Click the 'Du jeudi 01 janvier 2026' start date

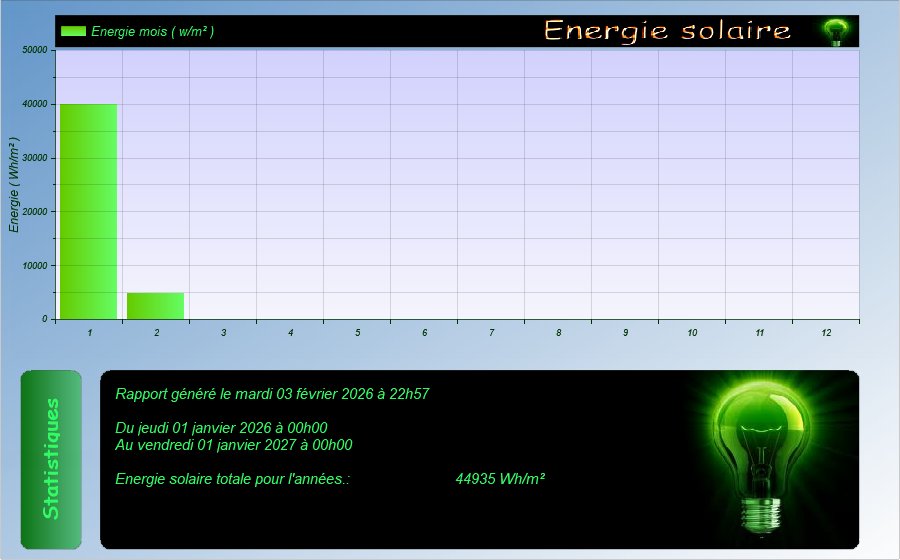point(221,428)
